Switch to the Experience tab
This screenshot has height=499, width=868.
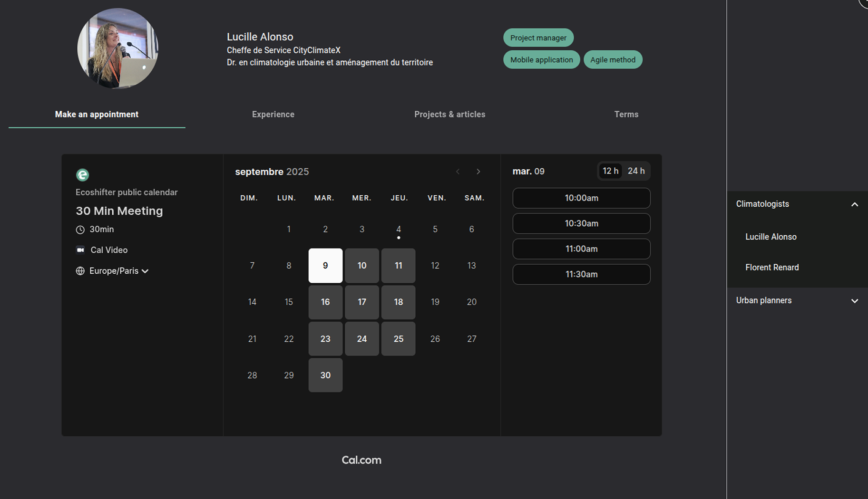273,115
